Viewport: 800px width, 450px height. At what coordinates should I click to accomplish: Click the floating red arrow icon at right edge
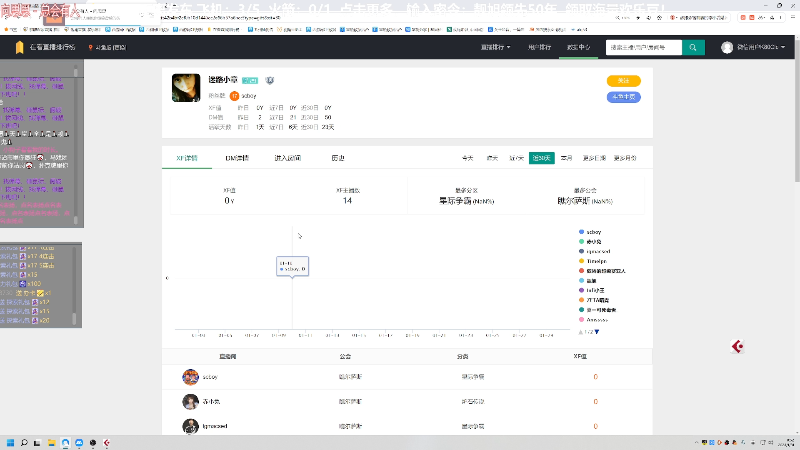pos(737,347)
